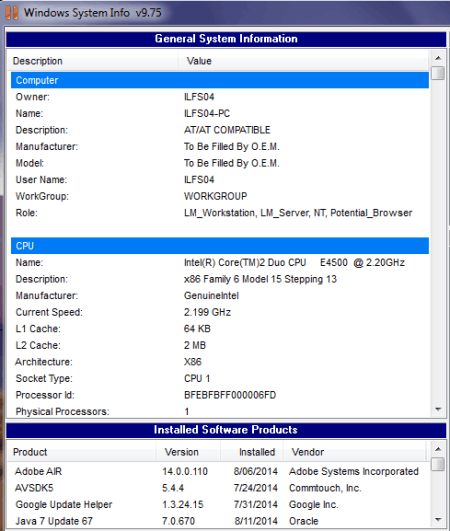Click the down arrow of system information scrollbar

[x=438, y=409]
